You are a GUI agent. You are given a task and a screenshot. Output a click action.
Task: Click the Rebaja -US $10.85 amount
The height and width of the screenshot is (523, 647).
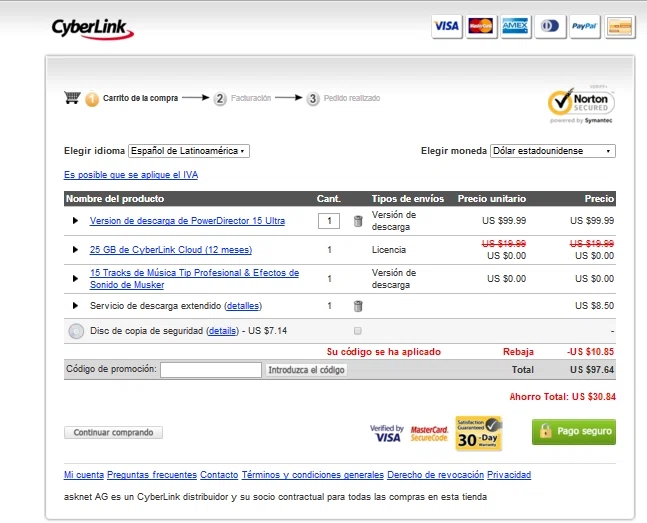coord(590,352)
